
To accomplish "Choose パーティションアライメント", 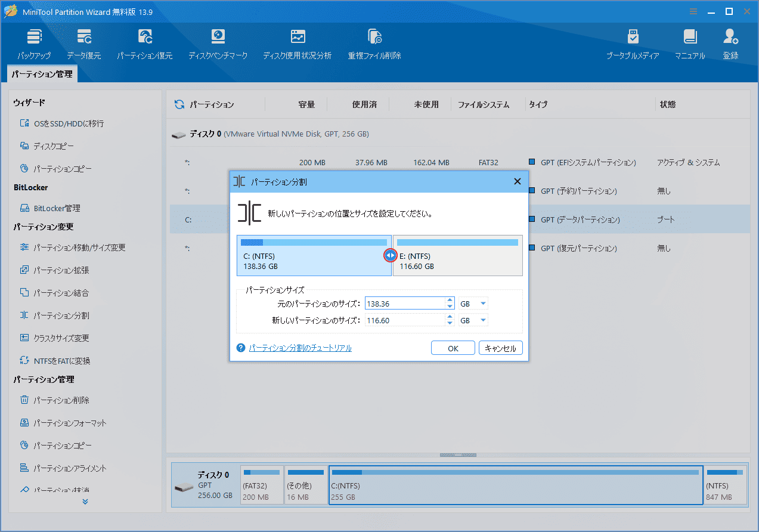I will click(63, 468).
